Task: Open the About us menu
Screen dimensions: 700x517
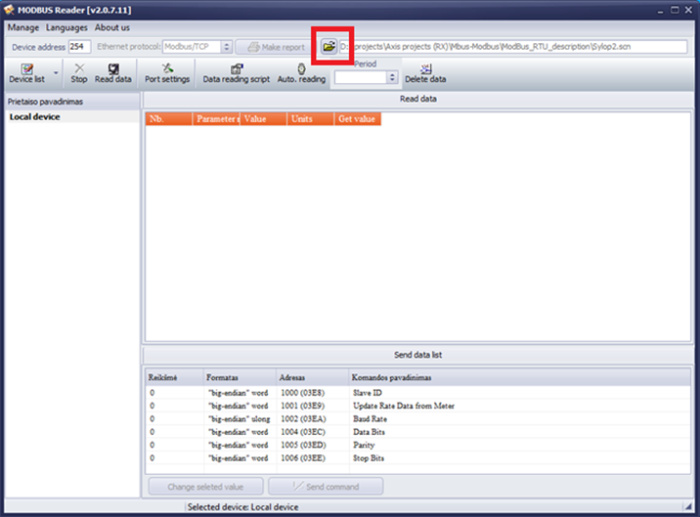Action: [112, 27]
